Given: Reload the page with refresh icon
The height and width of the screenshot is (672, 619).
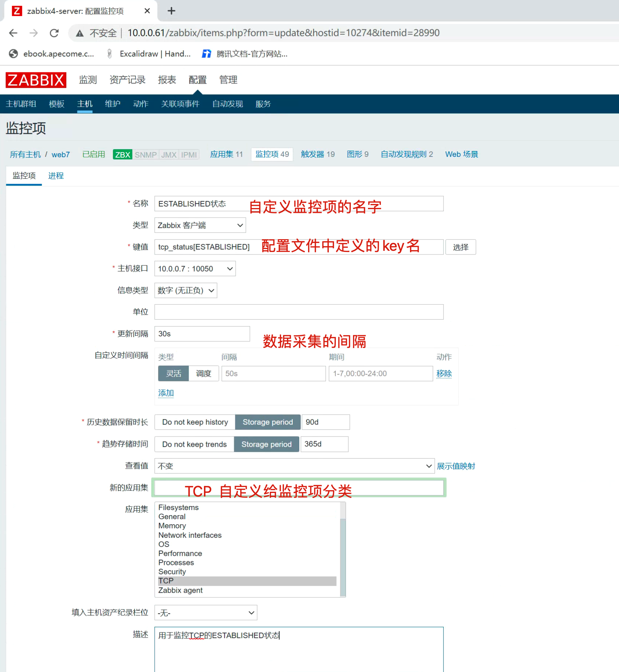Looking at the screenshot, I should coord(54,33).
